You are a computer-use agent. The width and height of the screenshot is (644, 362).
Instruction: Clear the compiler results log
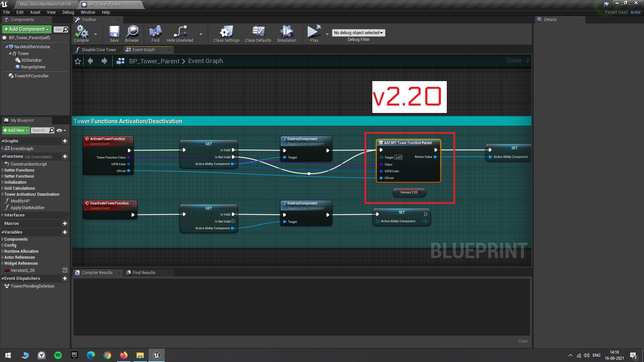[523, 341]
